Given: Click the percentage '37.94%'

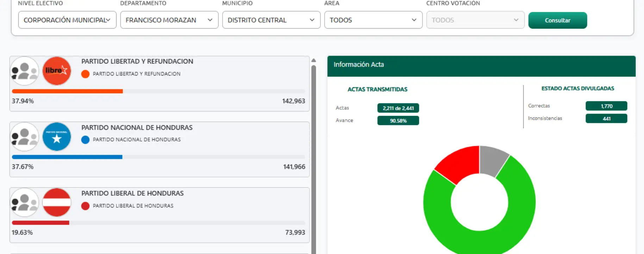Looking at the screenshot, I should tap(23, 101).
